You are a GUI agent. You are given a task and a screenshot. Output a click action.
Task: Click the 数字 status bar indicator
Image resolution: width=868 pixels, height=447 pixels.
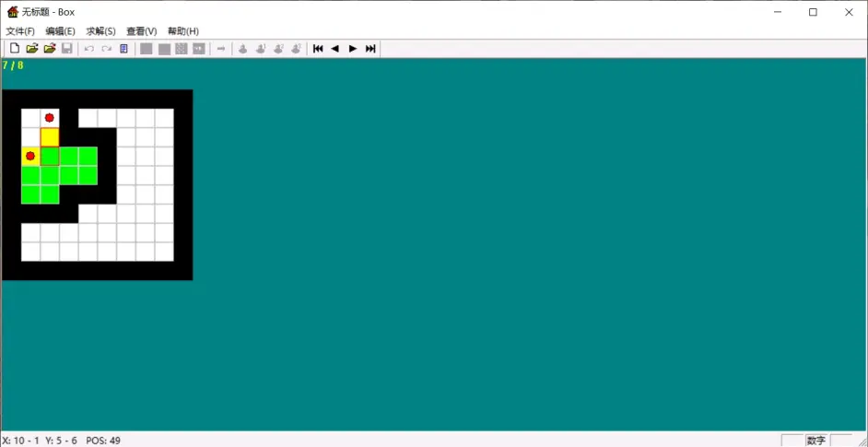[x=816, y=441]
